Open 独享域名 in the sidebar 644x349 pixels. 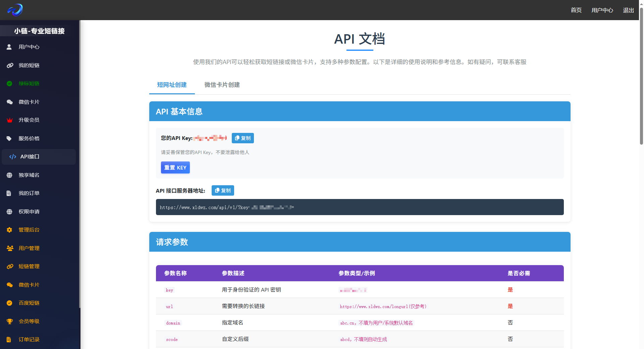coord(29,175)
